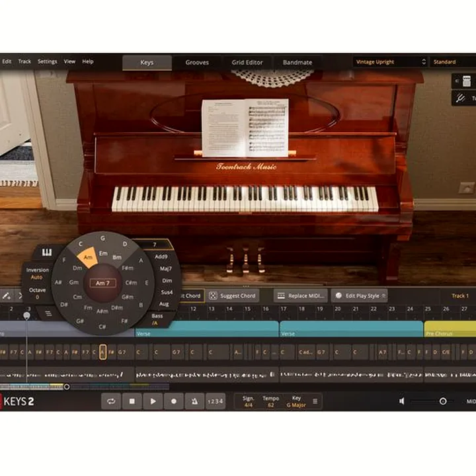Toggle the metronome icon
476x476 pixels.
194,401
